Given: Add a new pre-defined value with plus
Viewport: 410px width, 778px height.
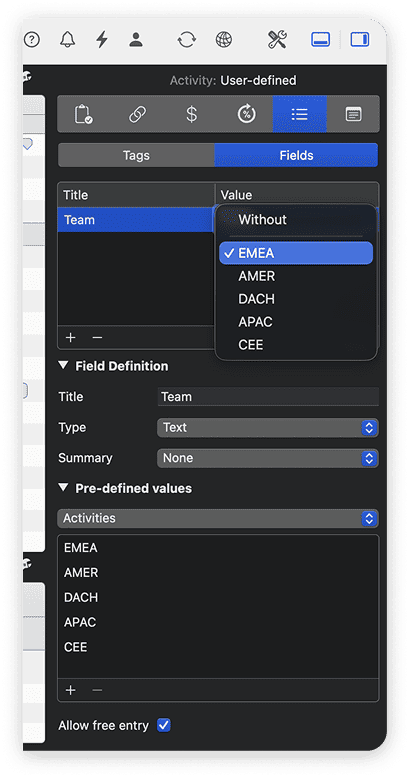Looking at the screenshot, I should (70, 690).
